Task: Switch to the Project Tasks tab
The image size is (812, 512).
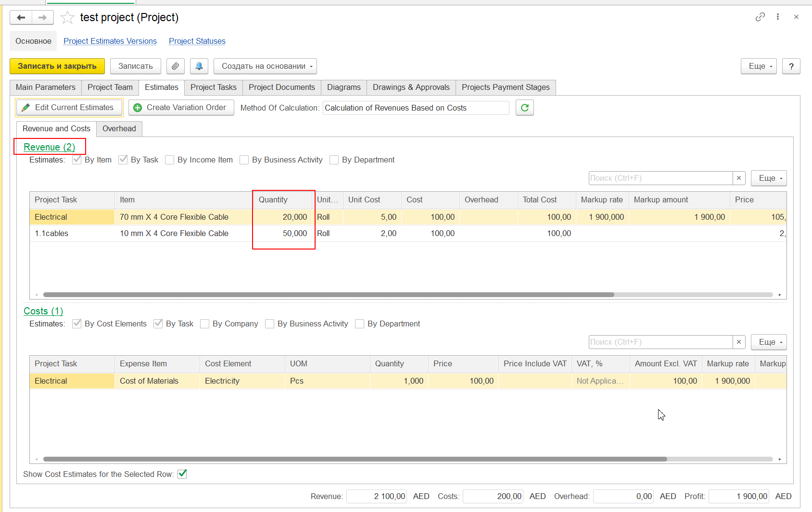Action: click(213, 87)
